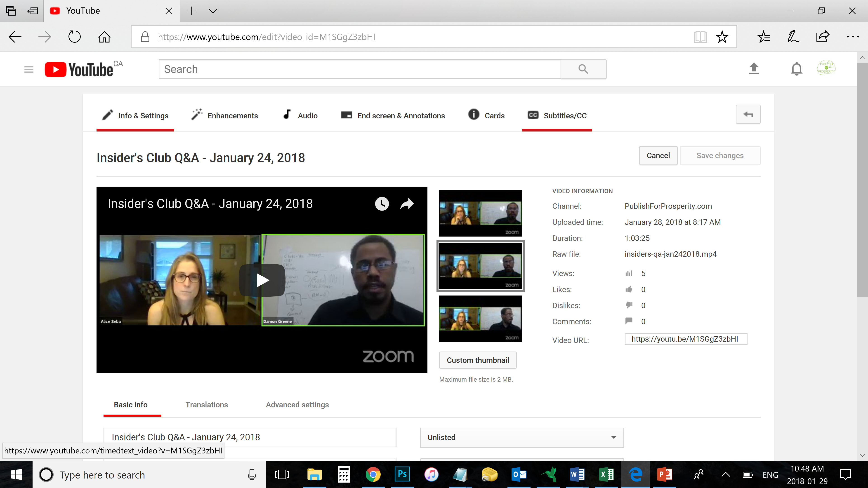This screenshot has width=868, height=488.
Task: Click the Watch later clock icon on player
Action: (x=382, y=203)
